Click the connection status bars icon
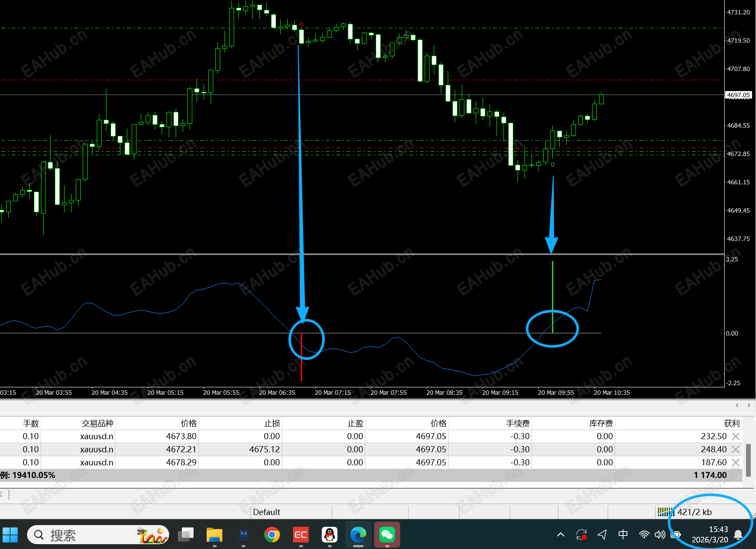The width and height of the screenshot is (756, 549). (665, 512)
